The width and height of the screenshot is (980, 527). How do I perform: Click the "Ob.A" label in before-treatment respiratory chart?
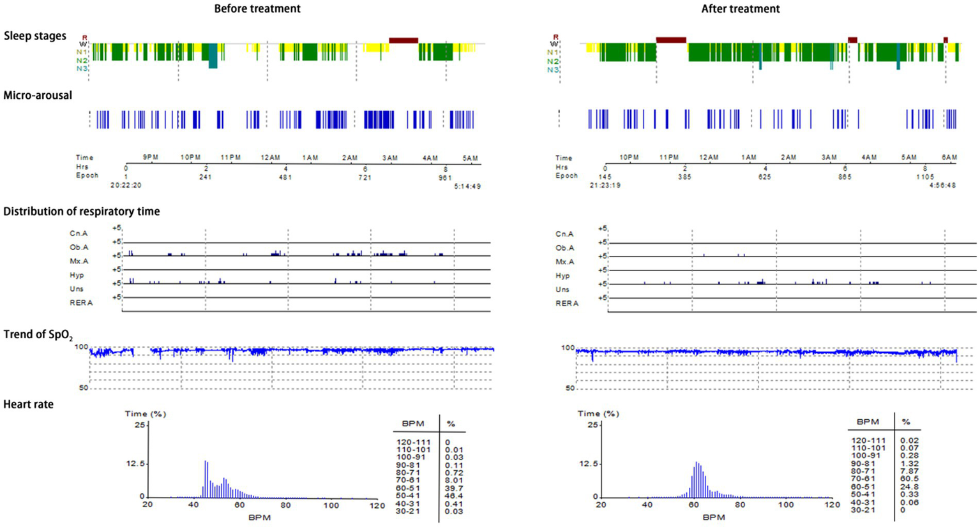[x=79, y=248]
